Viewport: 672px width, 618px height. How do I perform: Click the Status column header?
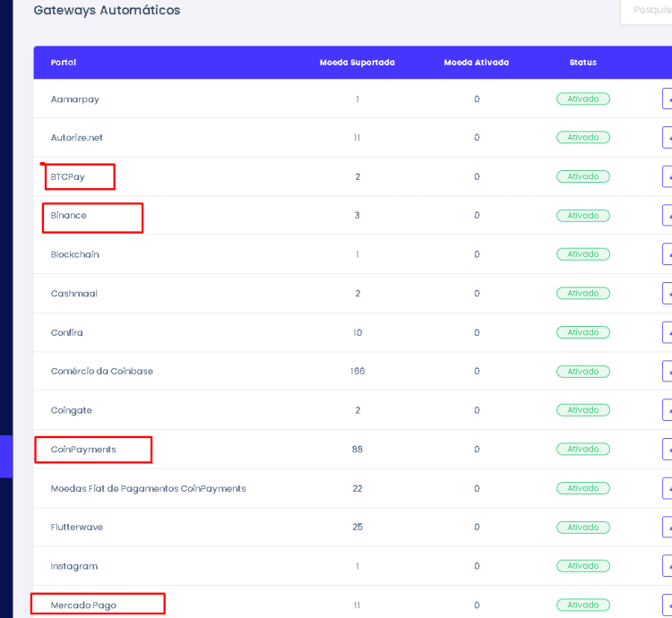582,63
